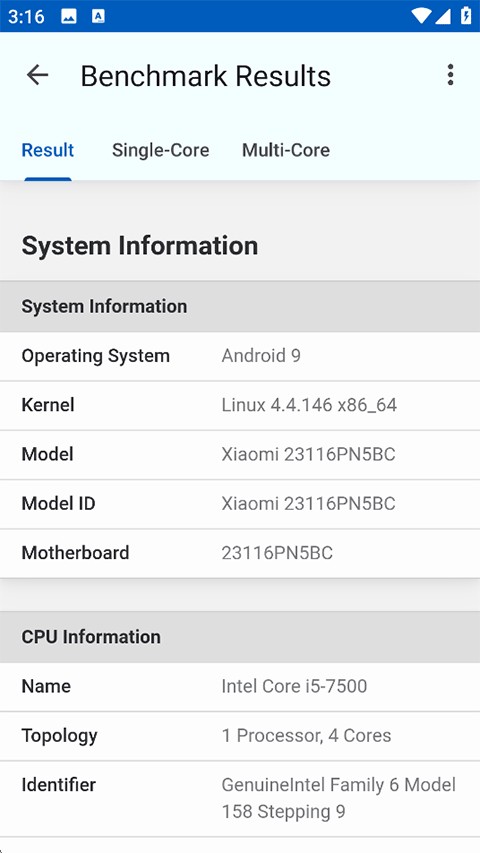Tap the CPU Information section header
The height and width of the screenshot is (853, 480).
240,637
